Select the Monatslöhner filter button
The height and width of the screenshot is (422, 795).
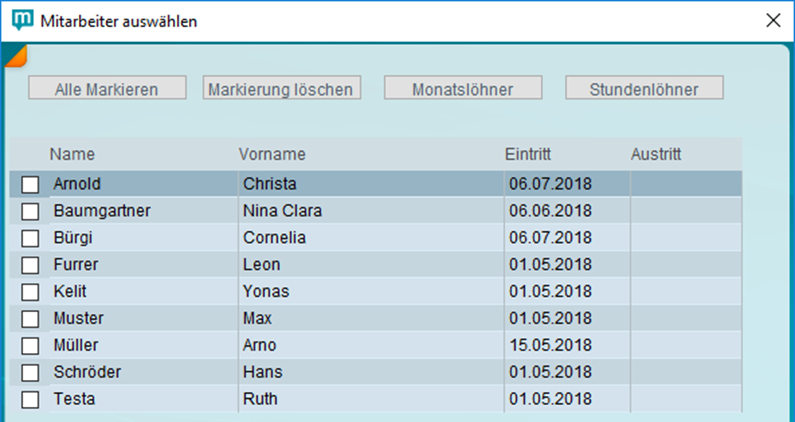tap(463, 89)
